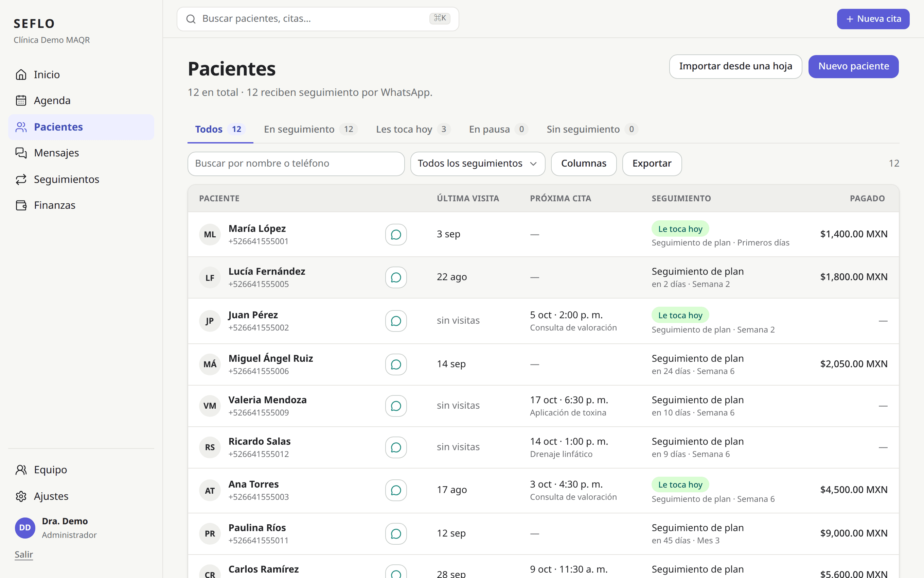Click message icon for Ana Torres
Image resolution: width=924 pixels, height=578 pixels.
(396, 491)
